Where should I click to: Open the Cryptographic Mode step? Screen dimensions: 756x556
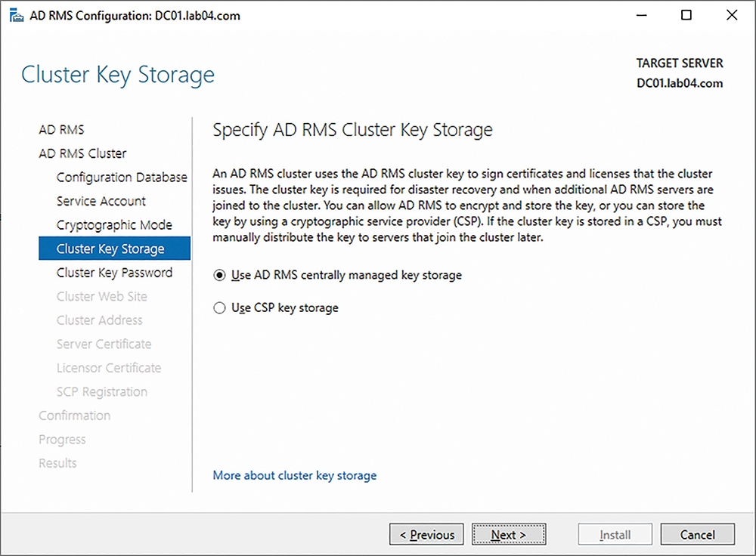[114, 225]
